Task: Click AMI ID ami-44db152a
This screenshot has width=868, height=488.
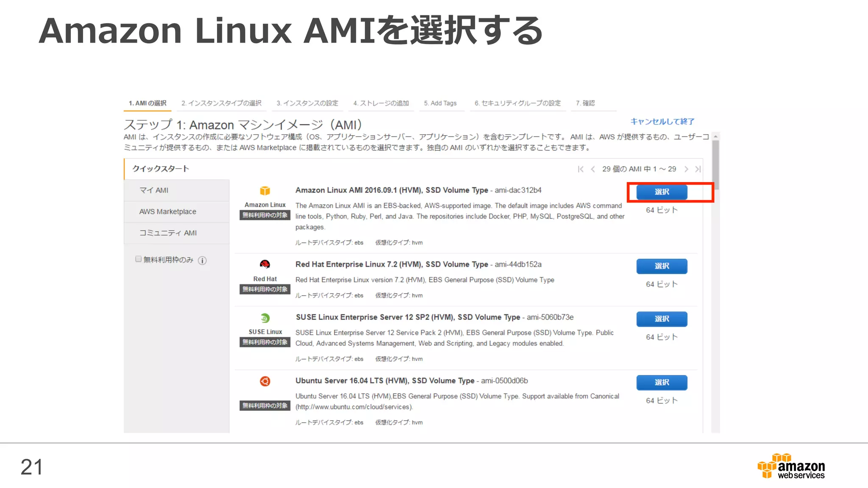Action: (518, 264)
